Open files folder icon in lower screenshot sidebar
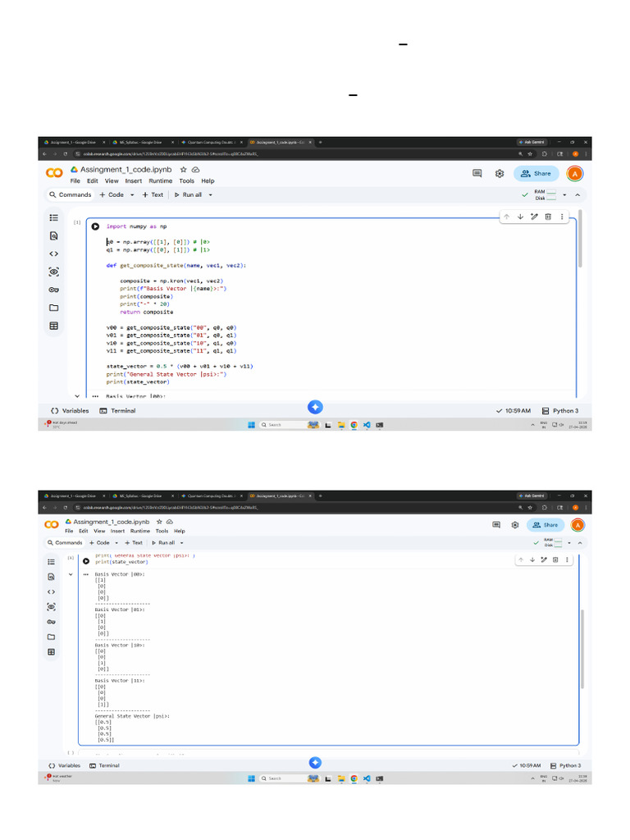 (52, 637)
